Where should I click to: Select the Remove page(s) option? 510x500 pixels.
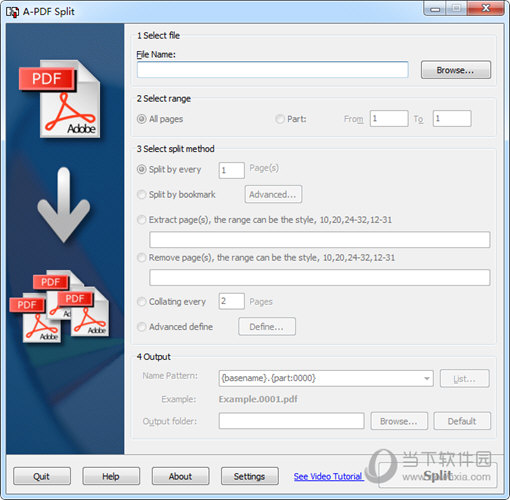pos(142,258)
